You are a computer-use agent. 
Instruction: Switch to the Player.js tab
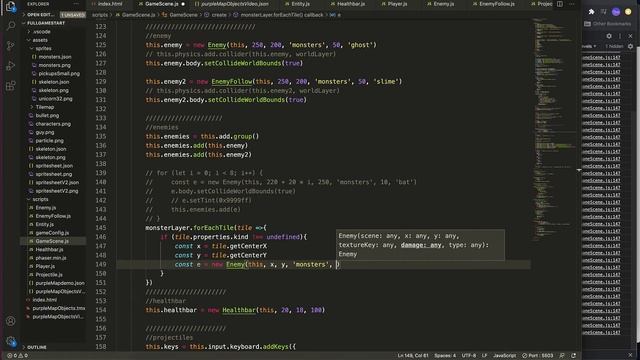click(x=394, y=4)
